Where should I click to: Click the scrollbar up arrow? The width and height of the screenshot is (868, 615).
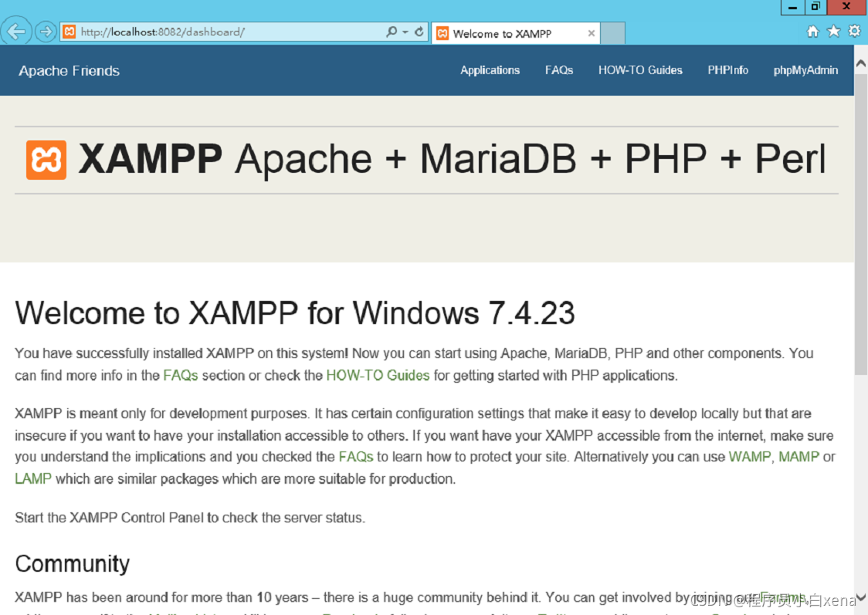click(861, 63)
